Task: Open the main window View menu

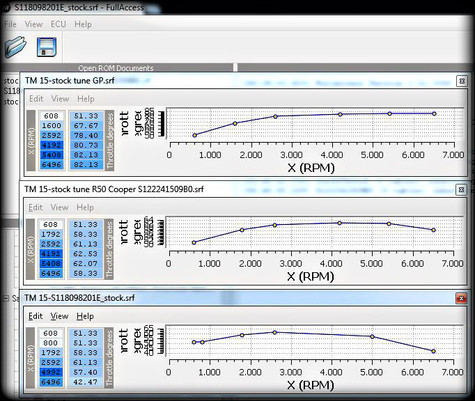Action: [34, 24]
